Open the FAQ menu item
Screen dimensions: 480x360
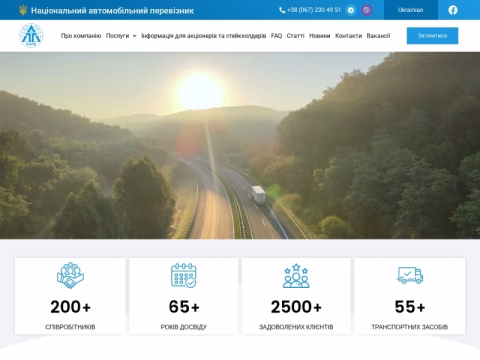(x=276, y=36)
